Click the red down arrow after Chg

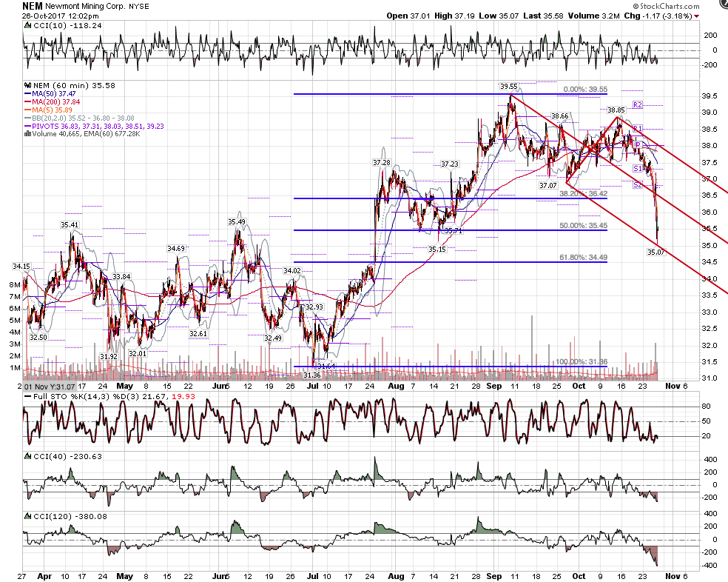tap(696, 16)
